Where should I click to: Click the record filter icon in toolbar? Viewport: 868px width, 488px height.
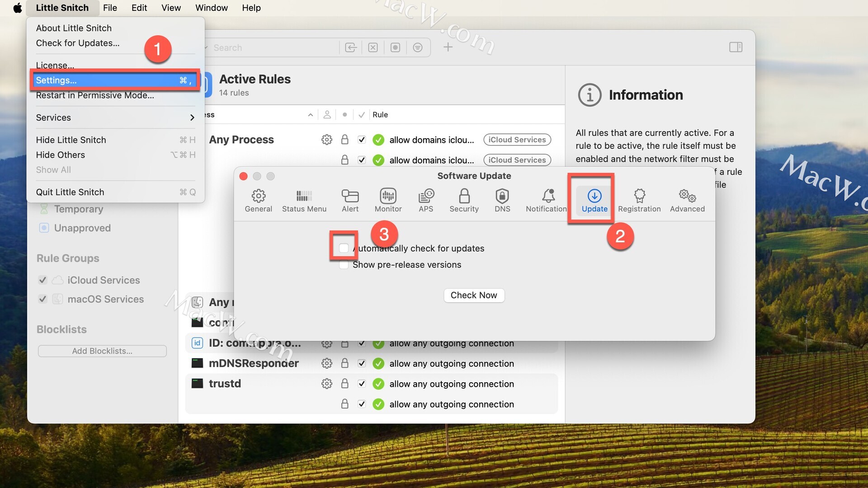(x=395, y=47)
